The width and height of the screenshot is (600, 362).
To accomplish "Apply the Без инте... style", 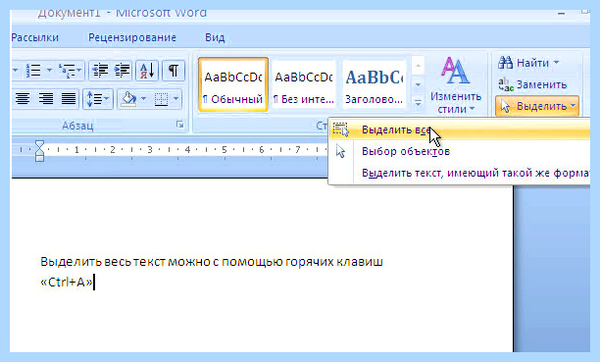I will tap(304, 85).
